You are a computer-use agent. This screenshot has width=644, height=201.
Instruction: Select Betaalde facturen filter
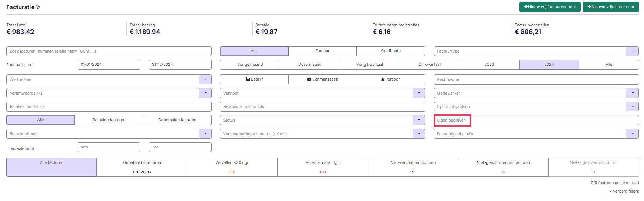click(109, 120)
